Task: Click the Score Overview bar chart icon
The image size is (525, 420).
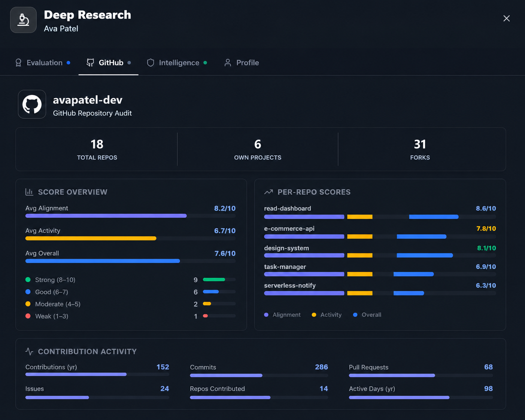Action: pos(29,192)
